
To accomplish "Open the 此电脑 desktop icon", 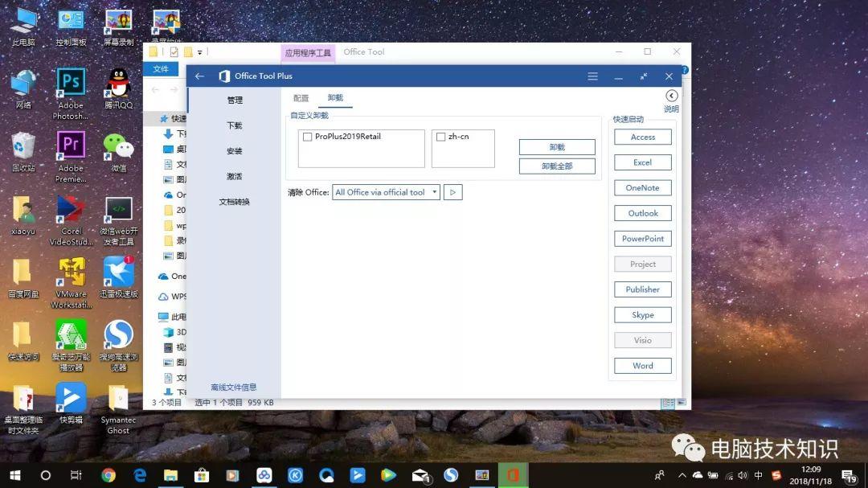I will pyautogui.click(x=23, y=27).
